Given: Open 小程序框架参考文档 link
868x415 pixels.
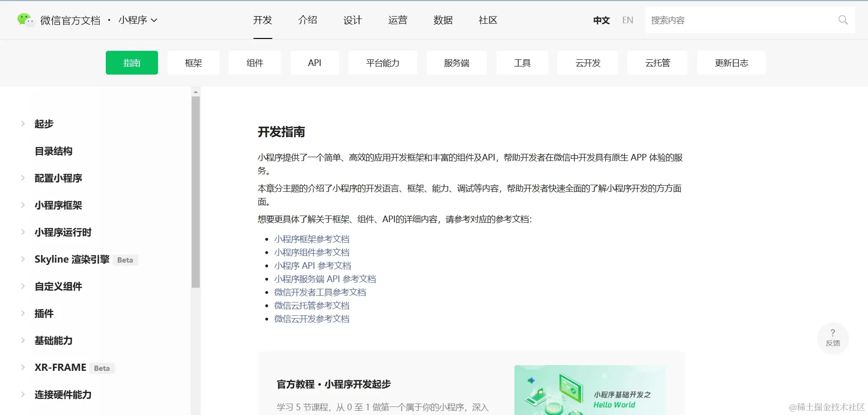Looking at the screenshot, I should [x=312, y=239].
